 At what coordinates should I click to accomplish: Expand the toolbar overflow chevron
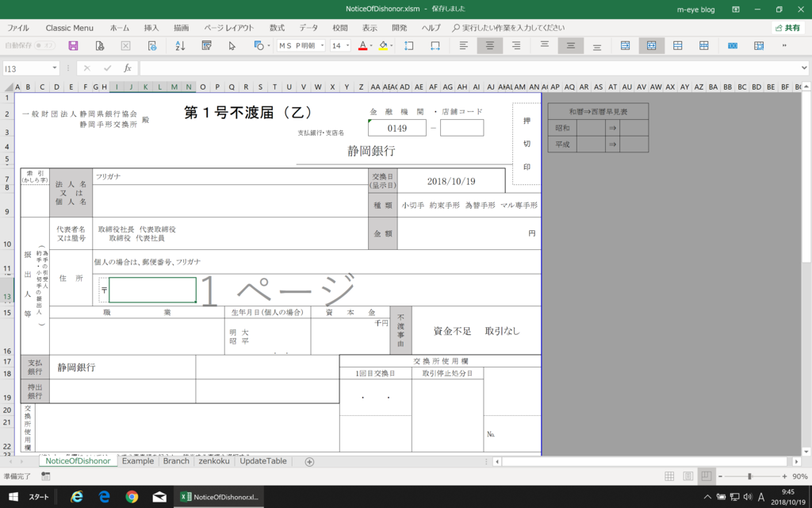[x=784, y=45]
